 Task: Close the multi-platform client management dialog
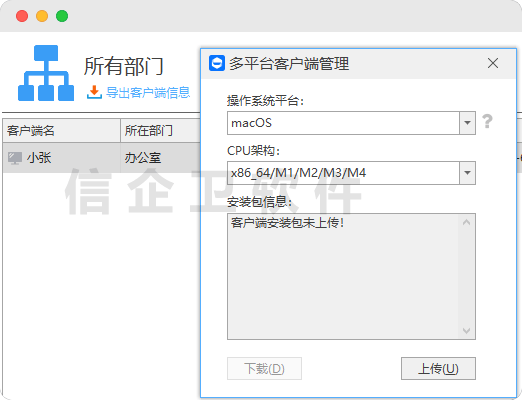click(x=493, y=63)
